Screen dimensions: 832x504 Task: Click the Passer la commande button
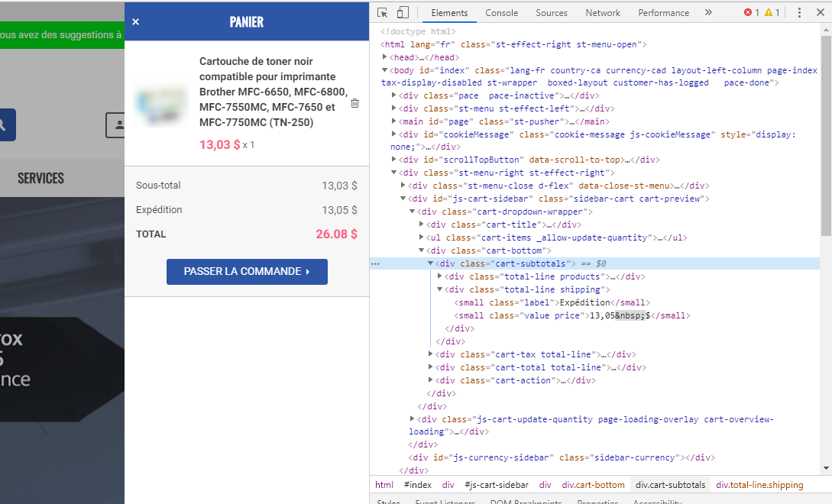tap(247, 272)
